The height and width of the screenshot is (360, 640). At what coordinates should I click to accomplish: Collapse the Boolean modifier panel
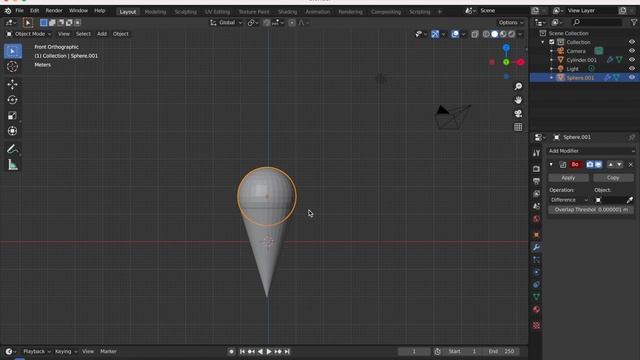[551, 164]
